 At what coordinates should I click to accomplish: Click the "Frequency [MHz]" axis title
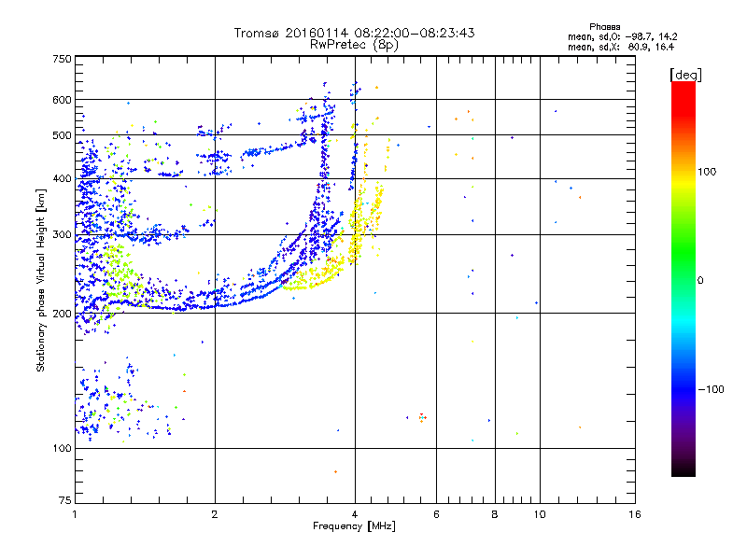pyautogui.click(x=354, y=526)
